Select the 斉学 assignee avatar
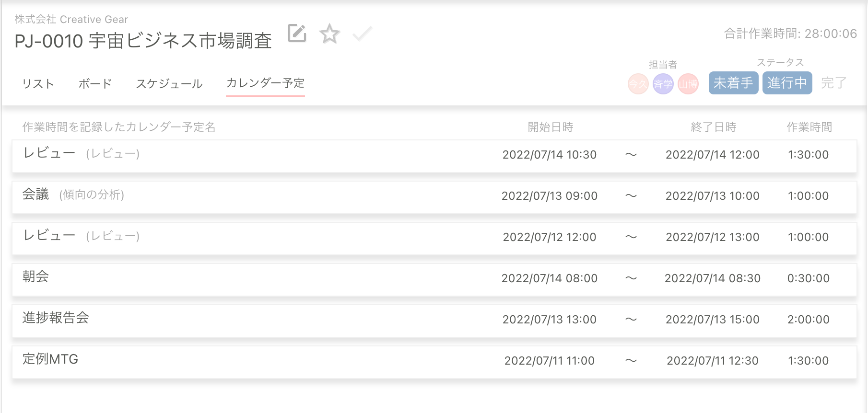Image resolution: width=868 pixels, height=413 pixels. coord(663,84)
